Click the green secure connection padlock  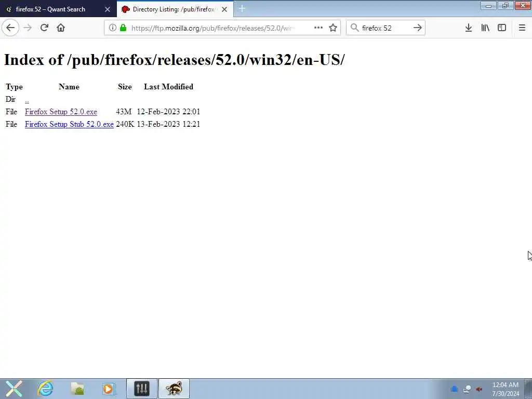click(123, 28)
